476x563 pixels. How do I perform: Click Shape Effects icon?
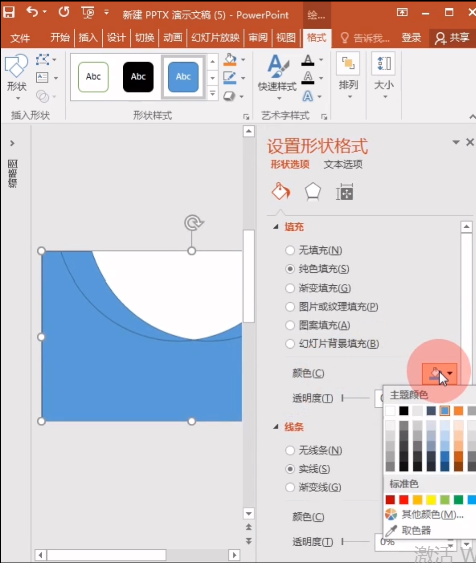(x=229, y=96)
